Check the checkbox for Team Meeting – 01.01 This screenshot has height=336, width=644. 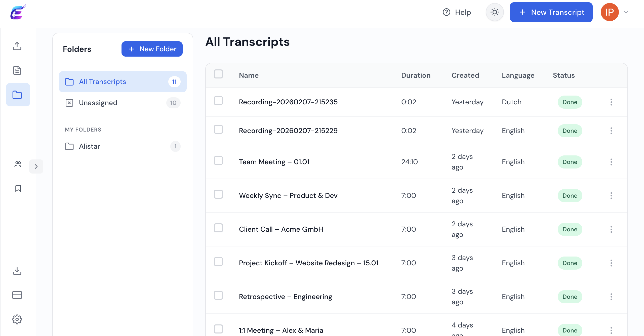click(x=218, y=160)
